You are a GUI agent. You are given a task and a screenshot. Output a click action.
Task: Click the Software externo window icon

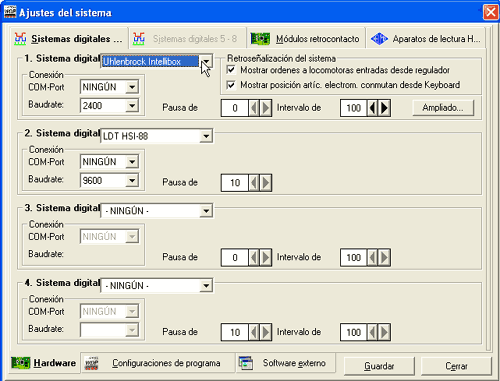tap(246, 363)
